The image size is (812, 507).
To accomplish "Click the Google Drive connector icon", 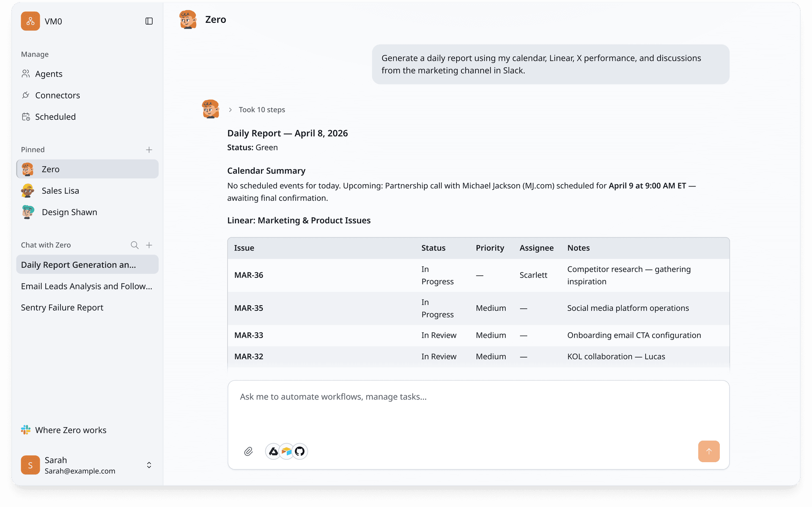I will (x=274, y=452).
